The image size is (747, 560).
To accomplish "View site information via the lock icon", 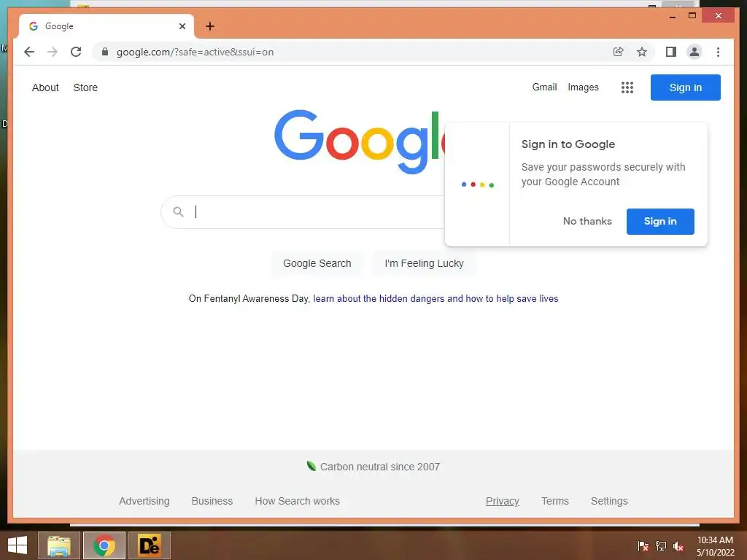I will click(x=105, y=52).
